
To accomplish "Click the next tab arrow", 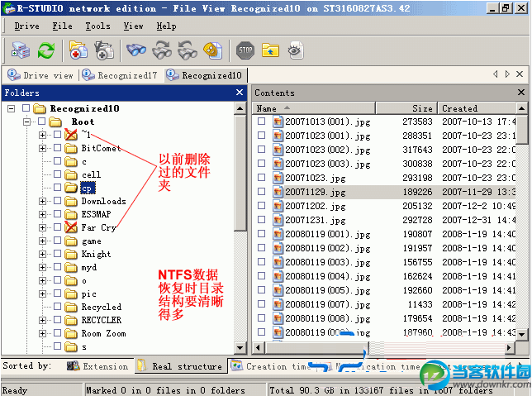I will tap(507, 74).
